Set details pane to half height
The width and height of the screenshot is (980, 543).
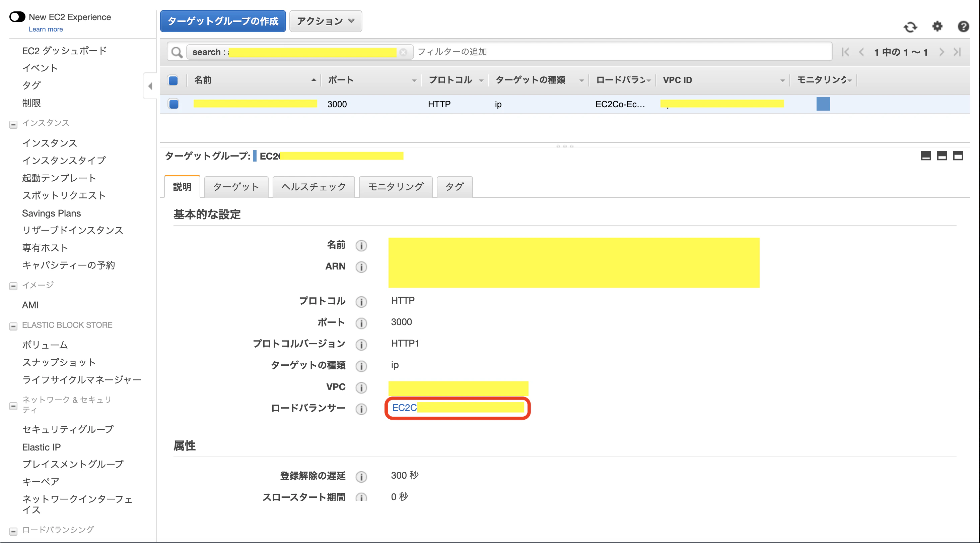click(941, 156)
